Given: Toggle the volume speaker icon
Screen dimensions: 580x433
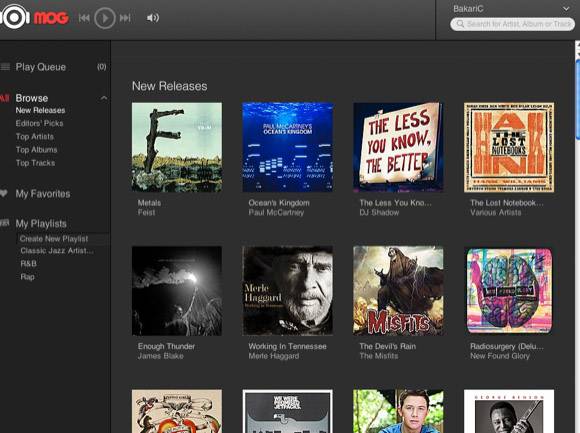Looking at the screenshot, I should tap(153, 18).
